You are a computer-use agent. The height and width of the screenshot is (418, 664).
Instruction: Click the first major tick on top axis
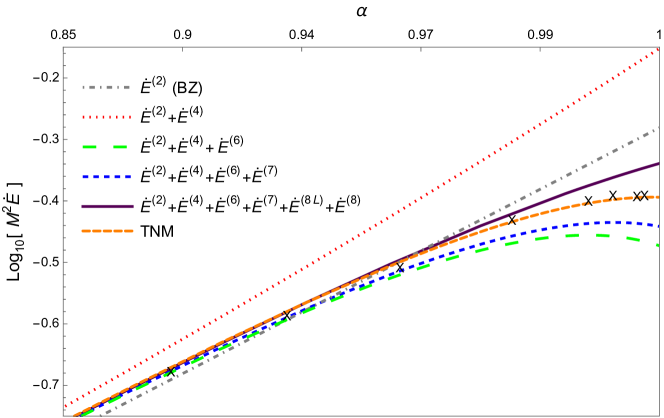click(x=182, y=48)
